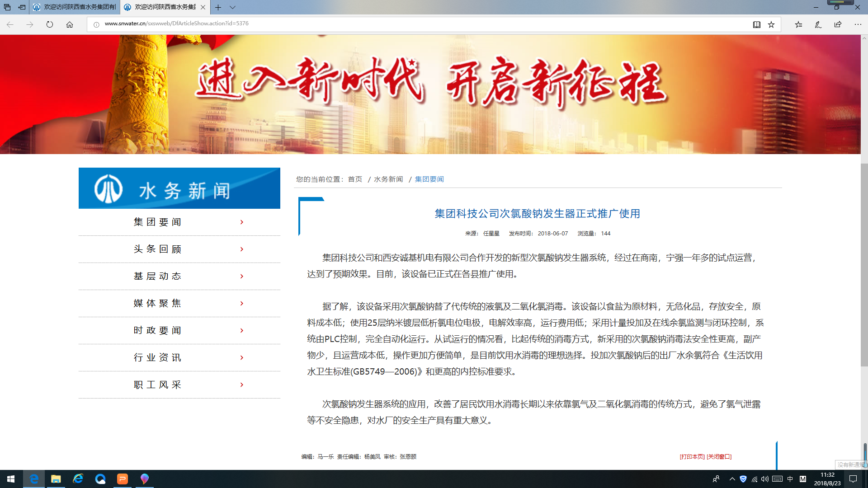
Task: Open Reading view icon in address bar
Action: [x=757, y=24]
